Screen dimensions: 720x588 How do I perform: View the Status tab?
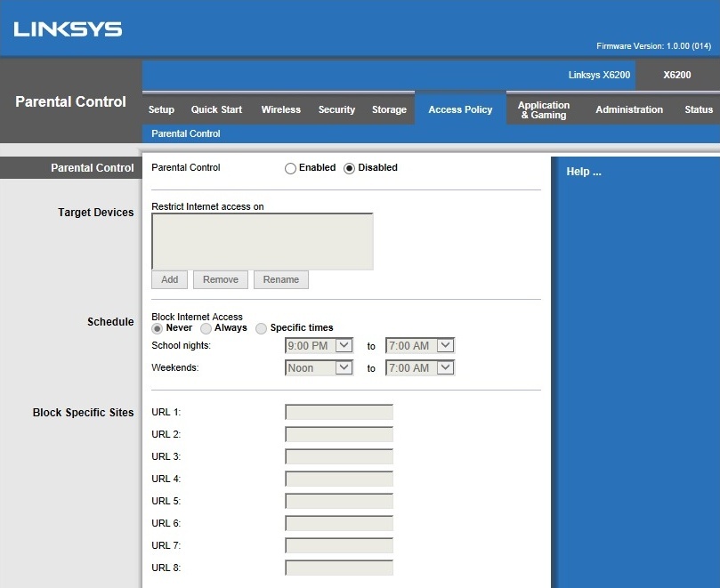(698, 109)
